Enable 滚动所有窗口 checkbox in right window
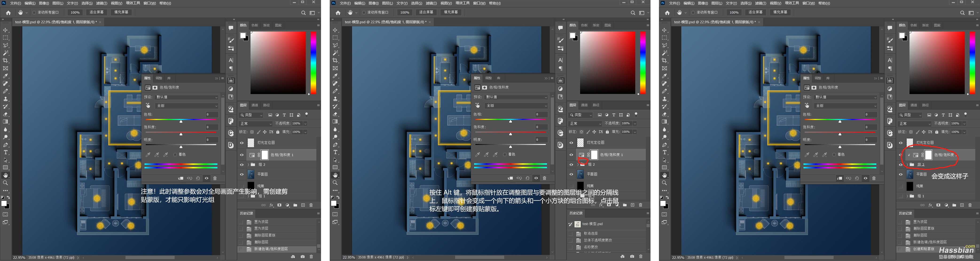The image size is (980, 261). coord(693,12)
